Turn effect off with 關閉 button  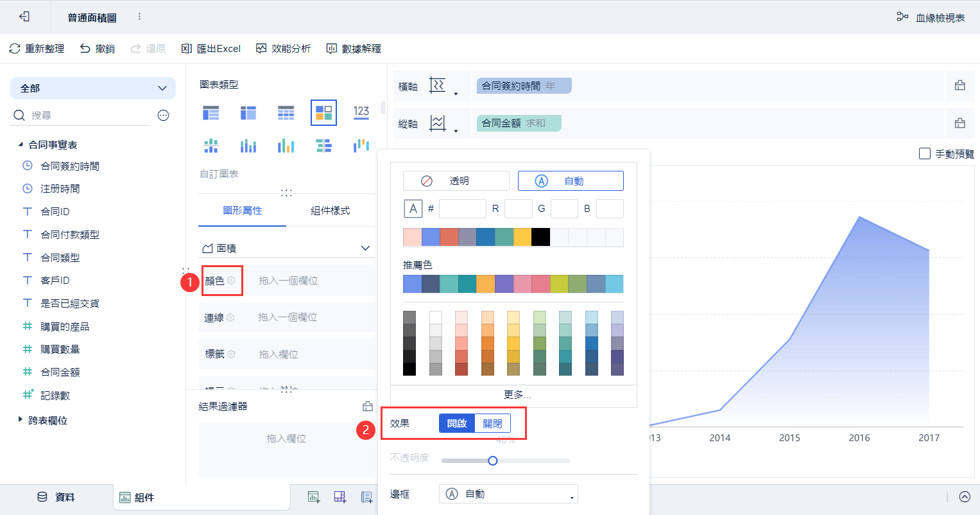pyautogui.click(x=492, y=423)
